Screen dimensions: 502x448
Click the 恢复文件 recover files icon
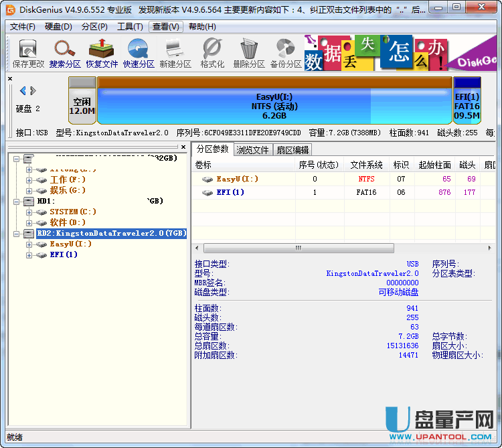click(x=102, y=54)
